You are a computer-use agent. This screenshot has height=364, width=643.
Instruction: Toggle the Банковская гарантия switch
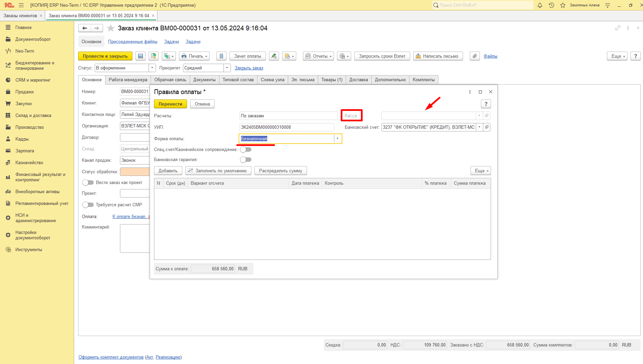click(x=246, y=160)
